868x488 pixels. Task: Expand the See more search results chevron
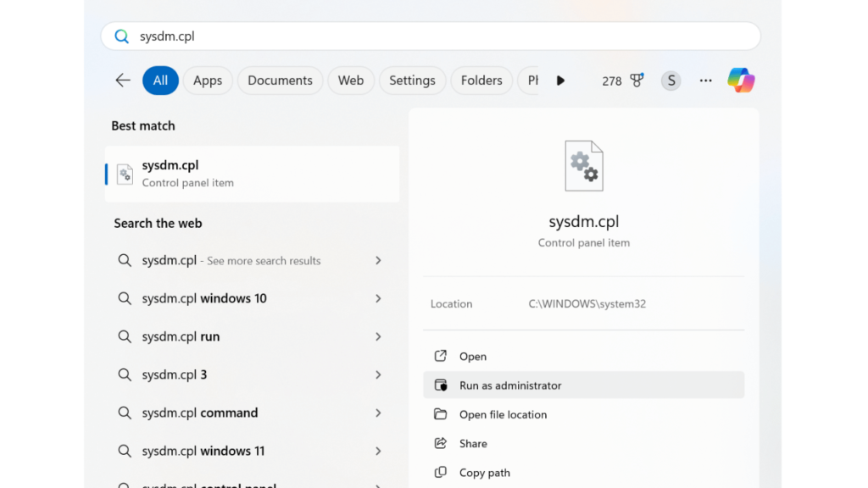pyautogui.click(x=378, y=260)
